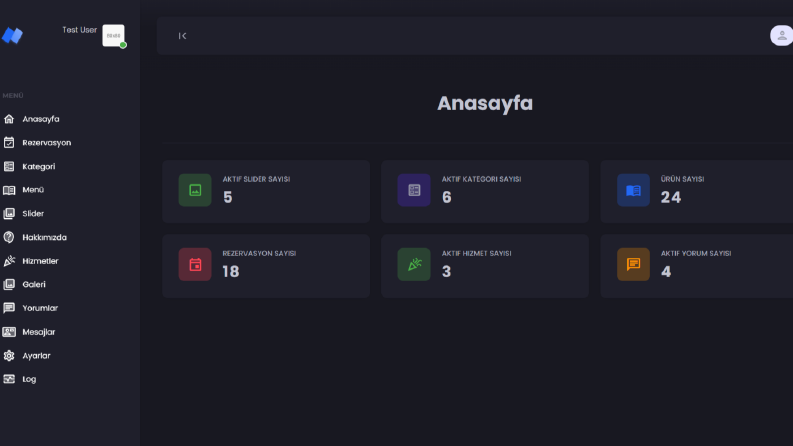Screen dimensions: 793x446
Task: Click the red calendar icon on rezervasyon card
Action: coord(195,264)
